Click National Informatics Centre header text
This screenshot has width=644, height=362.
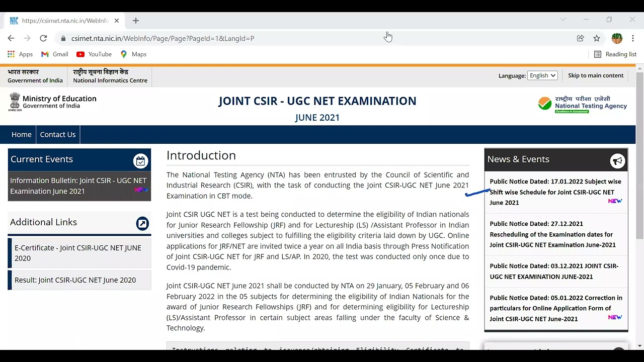110,80
